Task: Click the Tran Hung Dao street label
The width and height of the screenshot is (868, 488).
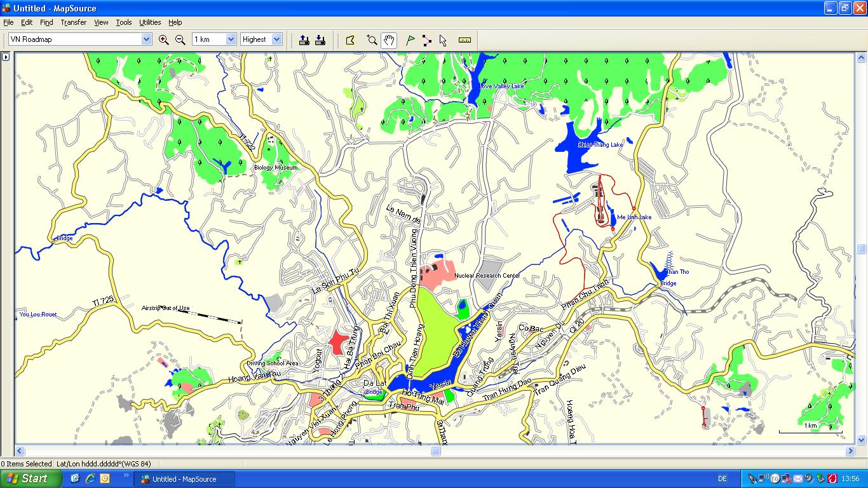Action: (507, 390)
